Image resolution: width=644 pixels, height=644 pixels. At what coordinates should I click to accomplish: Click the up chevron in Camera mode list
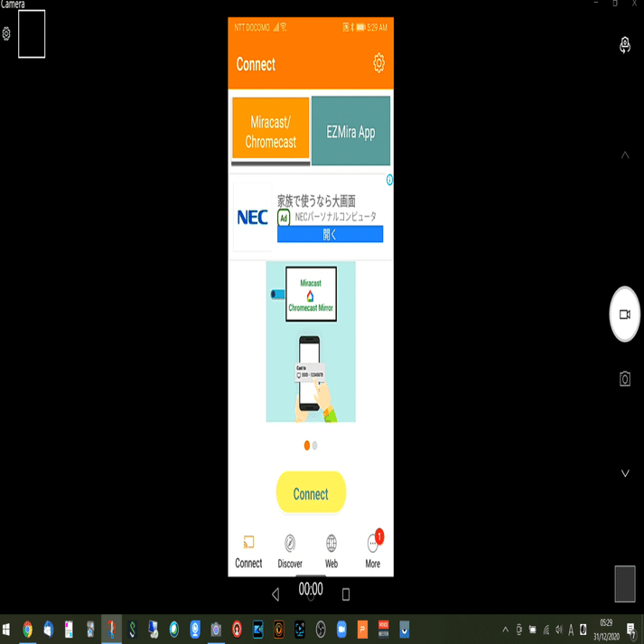pos(625,154)
